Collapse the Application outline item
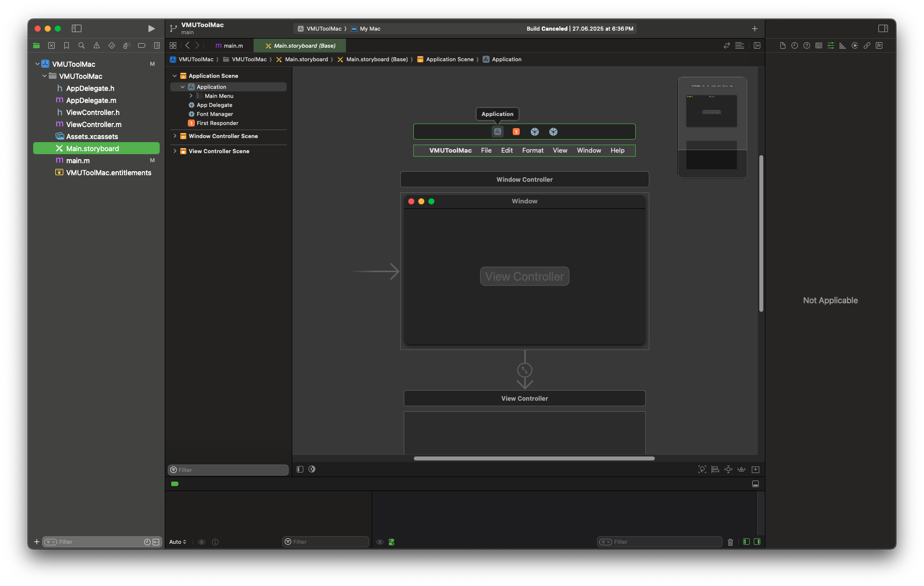Screen dimensions: 924x586 click(x=183, y=87)
